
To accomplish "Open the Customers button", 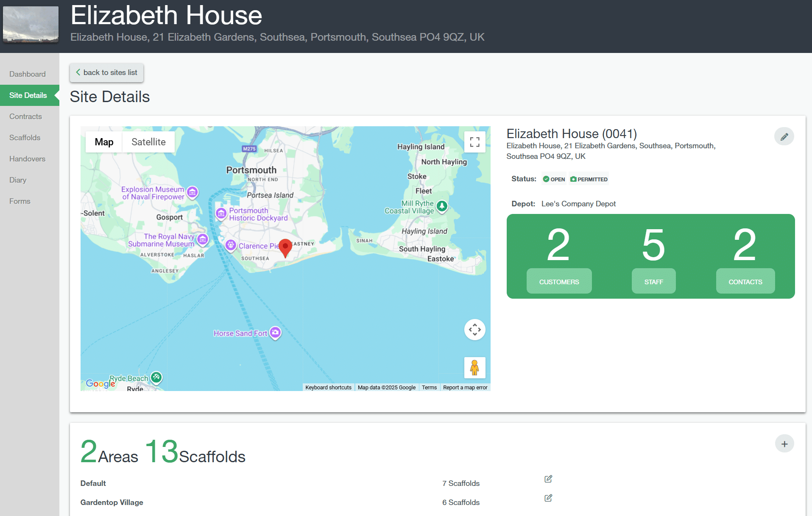I will tap(559, 281).
